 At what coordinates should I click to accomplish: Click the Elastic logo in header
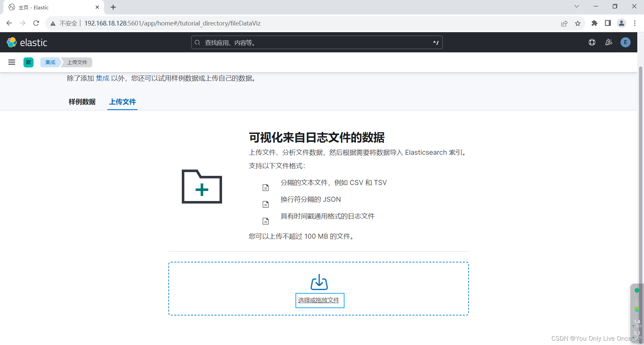pyautogui.click(x=27, y=42)
